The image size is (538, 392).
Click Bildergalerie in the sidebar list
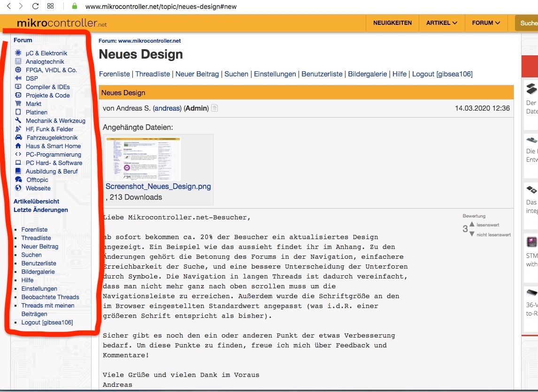click(38, 272)
